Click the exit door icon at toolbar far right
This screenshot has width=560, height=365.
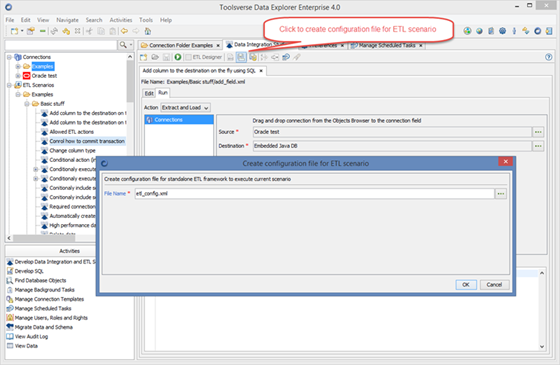click(549, 31)
